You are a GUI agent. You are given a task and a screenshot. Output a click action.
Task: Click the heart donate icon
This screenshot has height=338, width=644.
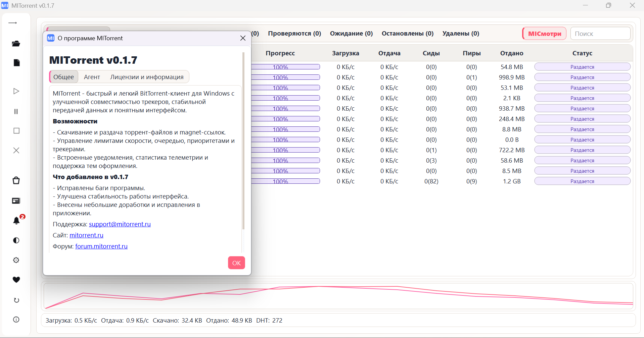16,280
